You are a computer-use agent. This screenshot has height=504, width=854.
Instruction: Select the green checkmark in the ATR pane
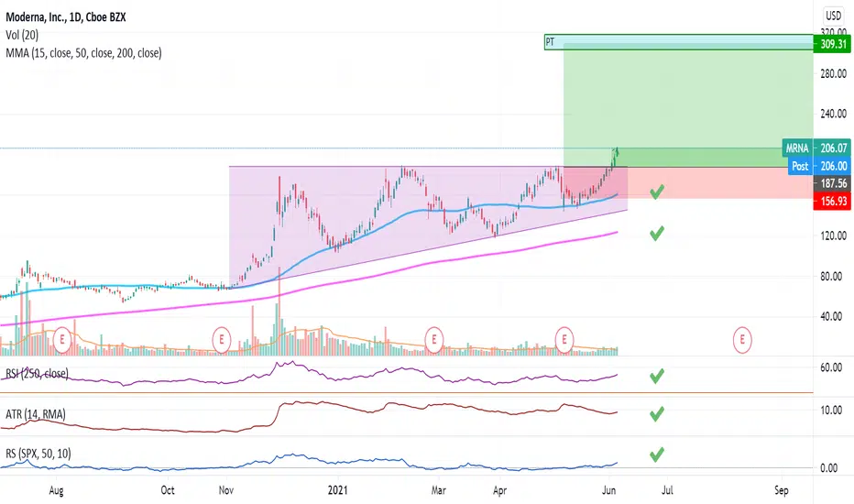[657, 414]
